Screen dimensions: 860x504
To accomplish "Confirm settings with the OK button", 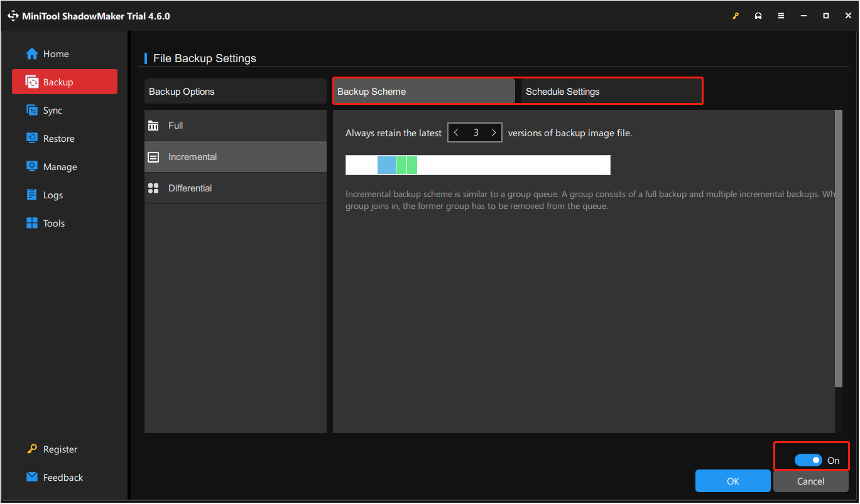I will (x=732, y=481).
